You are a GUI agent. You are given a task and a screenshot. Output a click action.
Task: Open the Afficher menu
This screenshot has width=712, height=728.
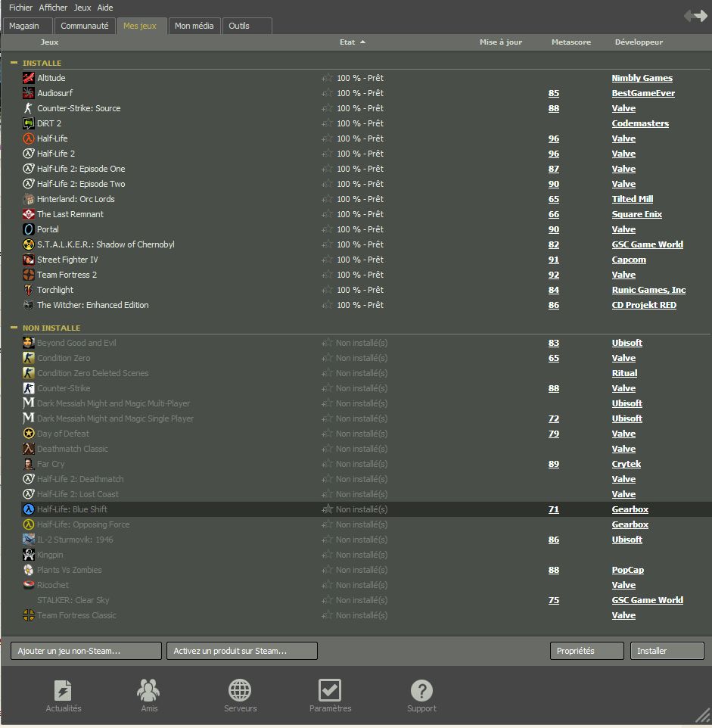53,8
